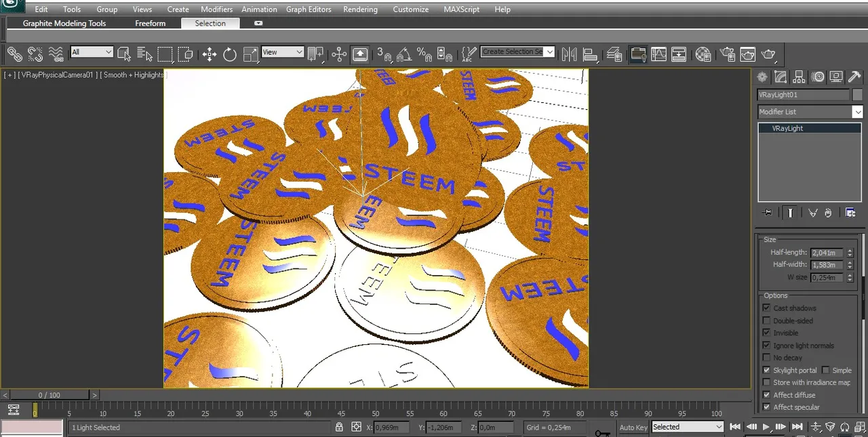Click the Play Animation button
This screenshot has width=868, height=437.
(766, 427)
